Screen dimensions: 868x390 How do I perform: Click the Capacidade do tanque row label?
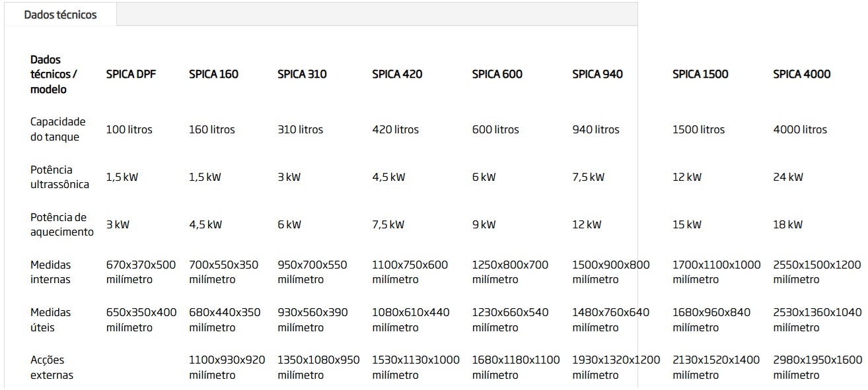[x=58, y=129]
